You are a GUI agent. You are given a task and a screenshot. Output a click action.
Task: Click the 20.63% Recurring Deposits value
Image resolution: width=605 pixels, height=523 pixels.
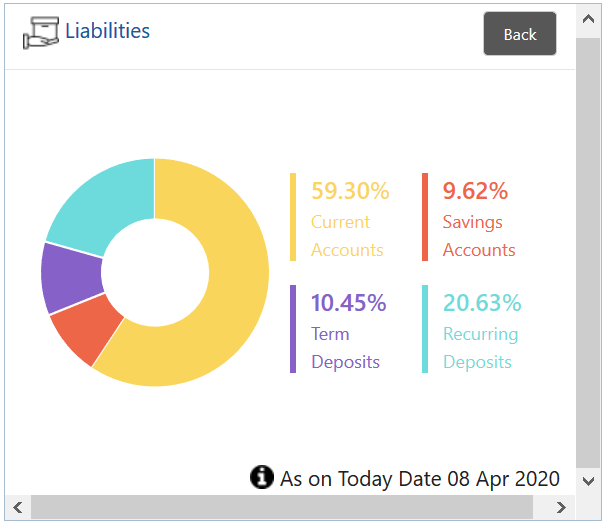pyautogui.click(x=483, y=303)
